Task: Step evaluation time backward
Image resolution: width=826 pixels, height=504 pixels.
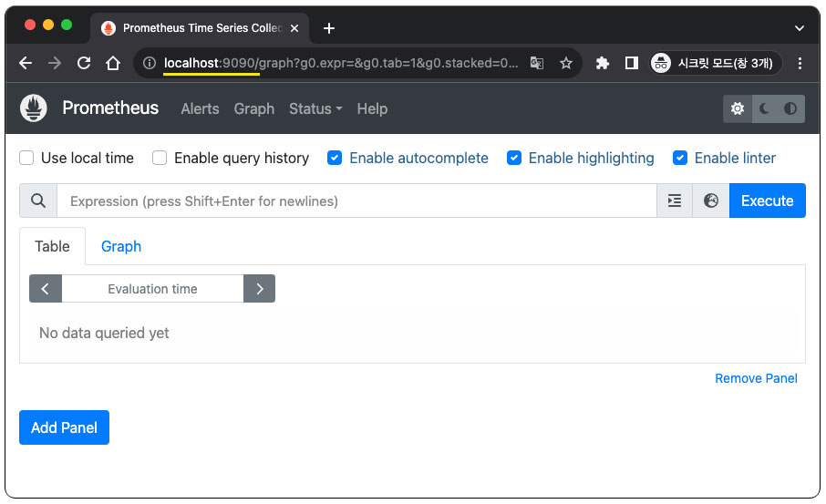Action: point(46,289)
